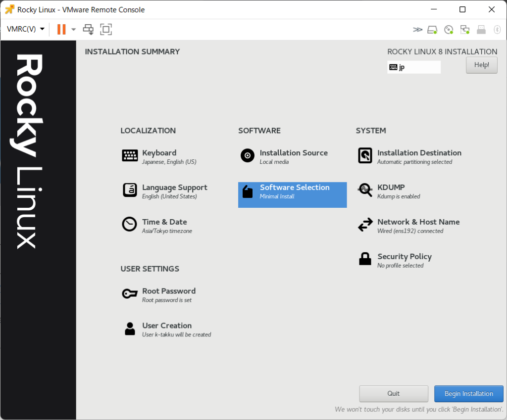Click the Quit button
507x420 pixels.
(394, 394)
